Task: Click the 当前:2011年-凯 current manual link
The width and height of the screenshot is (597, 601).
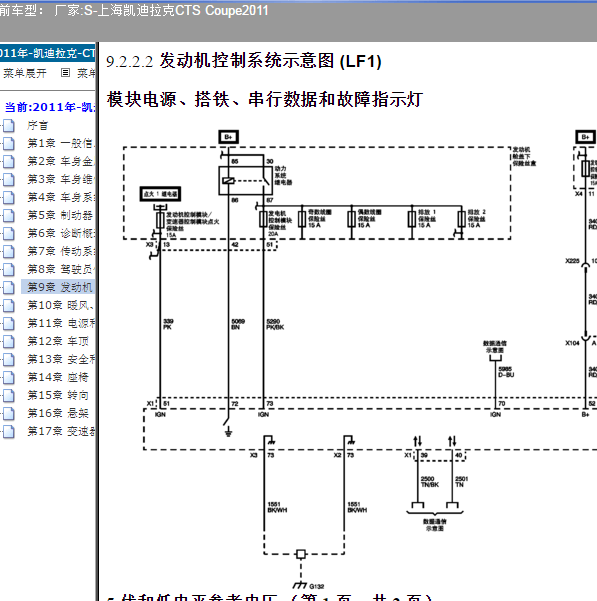Action: 50,107
